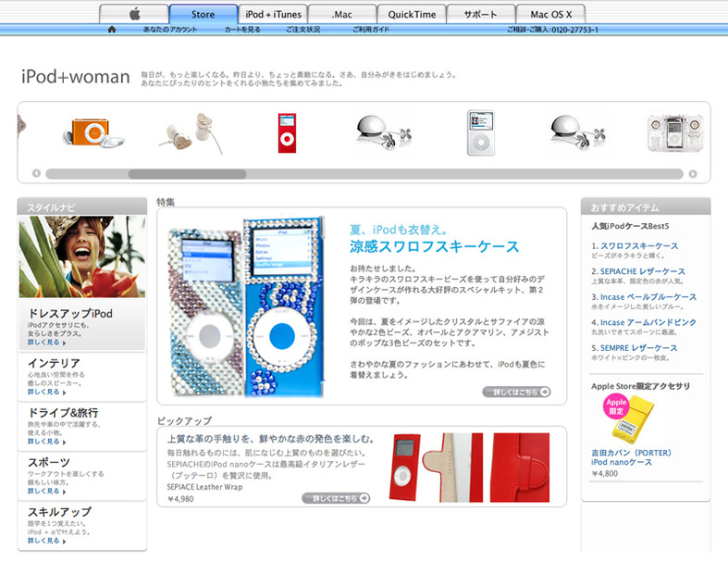This screenshot has width=728, height=574.
Task: Click the SEPIACE Leather Wrap product name
Action: pos(204,487)
